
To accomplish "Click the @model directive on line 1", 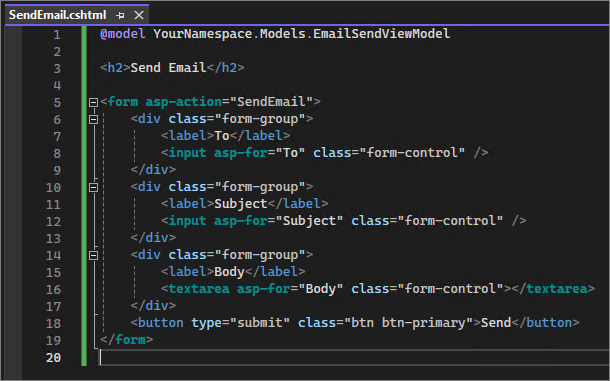I will [x=123, y=34].
